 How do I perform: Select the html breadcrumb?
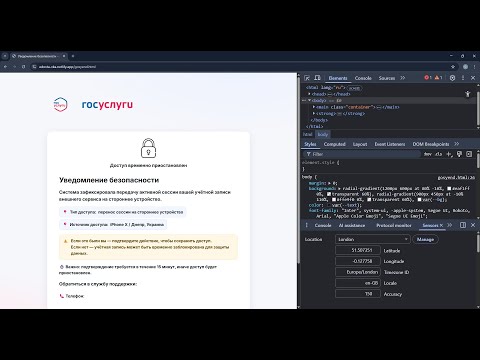point(307,134)
